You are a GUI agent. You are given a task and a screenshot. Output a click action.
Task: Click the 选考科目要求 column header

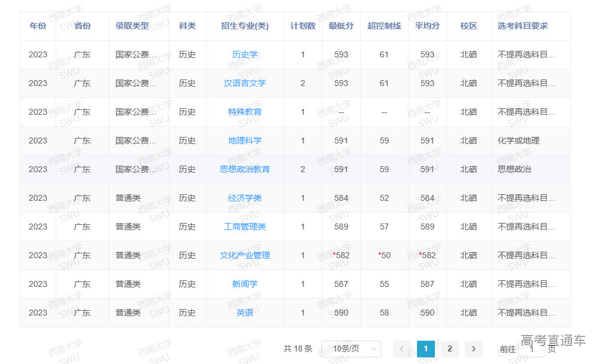click(x=522, y=26)
